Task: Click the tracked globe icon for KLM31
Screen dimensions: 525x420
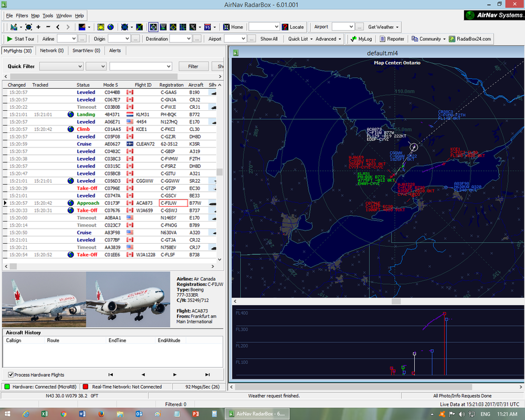Action: (x=71, y=114)
